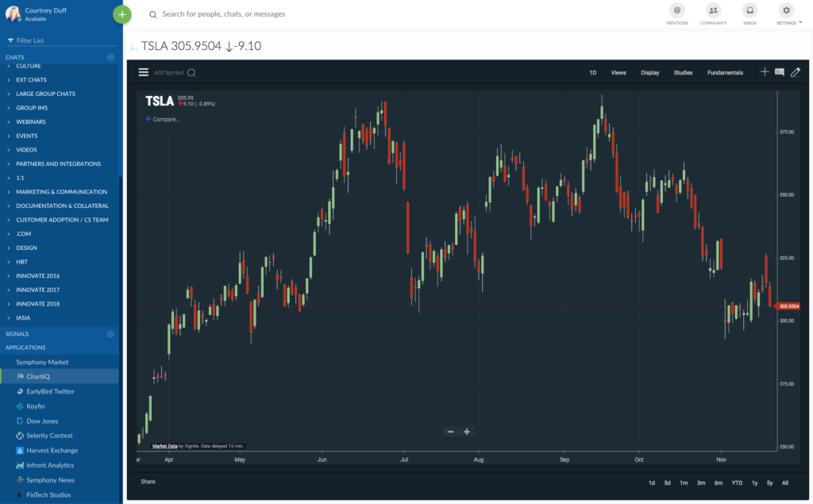This screenshot has height=504, width=813.
Task: Expand the HBT group
Action: coord(8,262)
